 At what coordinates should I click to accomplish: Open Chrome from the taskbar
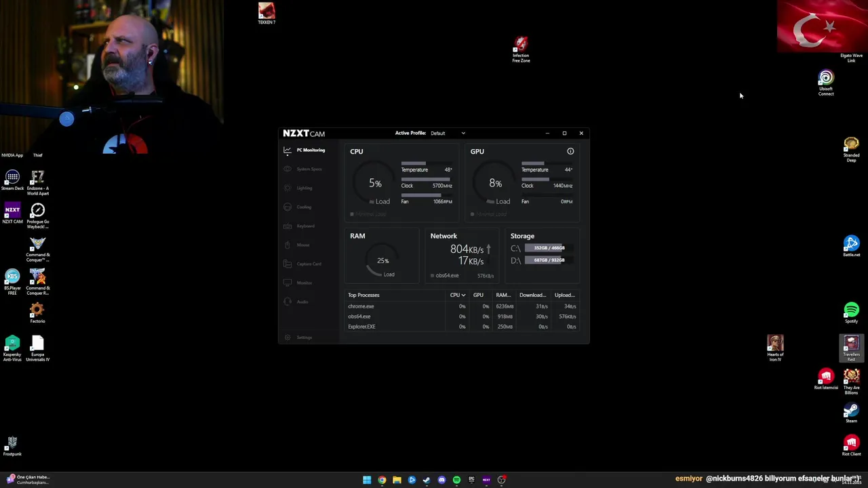pyautogui.click(x=382, y=480)
